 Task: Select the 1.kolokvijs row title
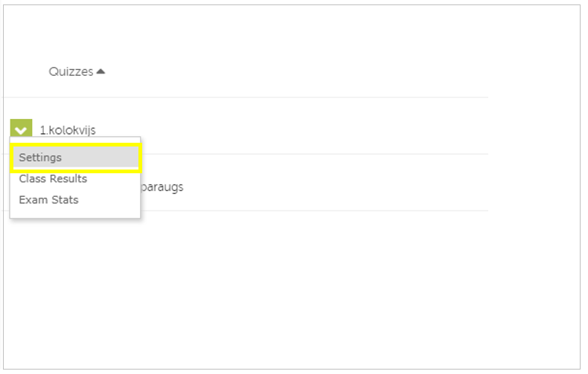click(67, 130)
